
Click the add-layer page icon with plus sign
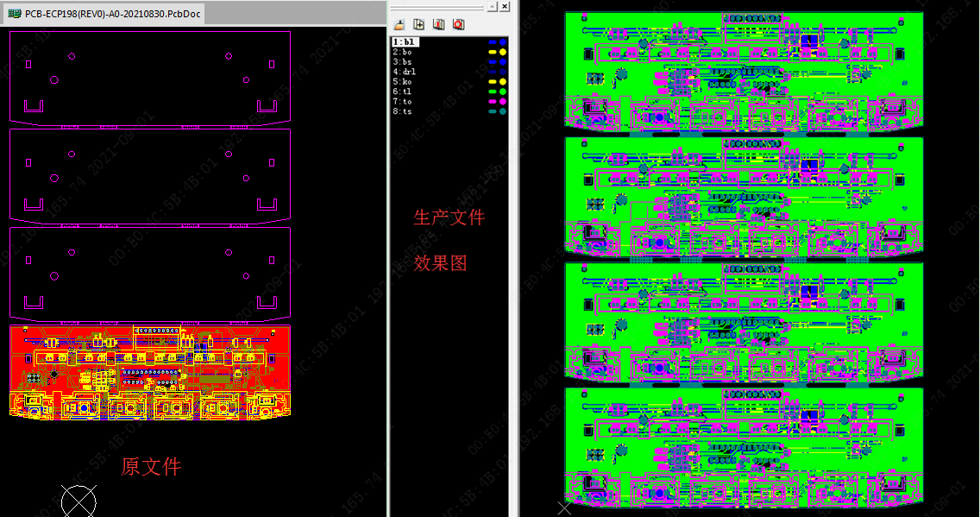pos(419,24)
